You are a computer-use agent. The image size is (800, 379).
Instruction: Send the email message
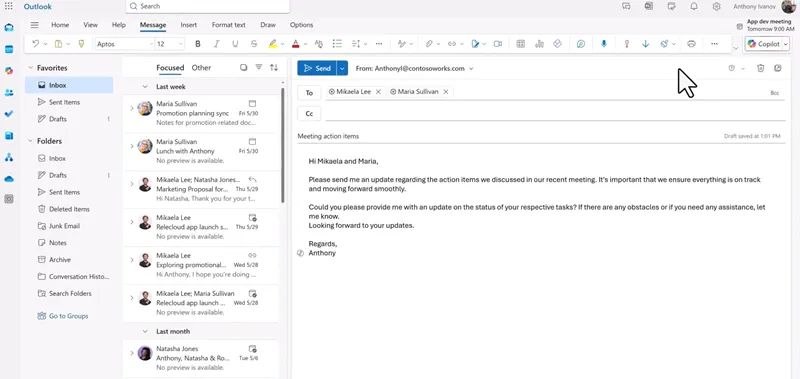tap(317, 68)
